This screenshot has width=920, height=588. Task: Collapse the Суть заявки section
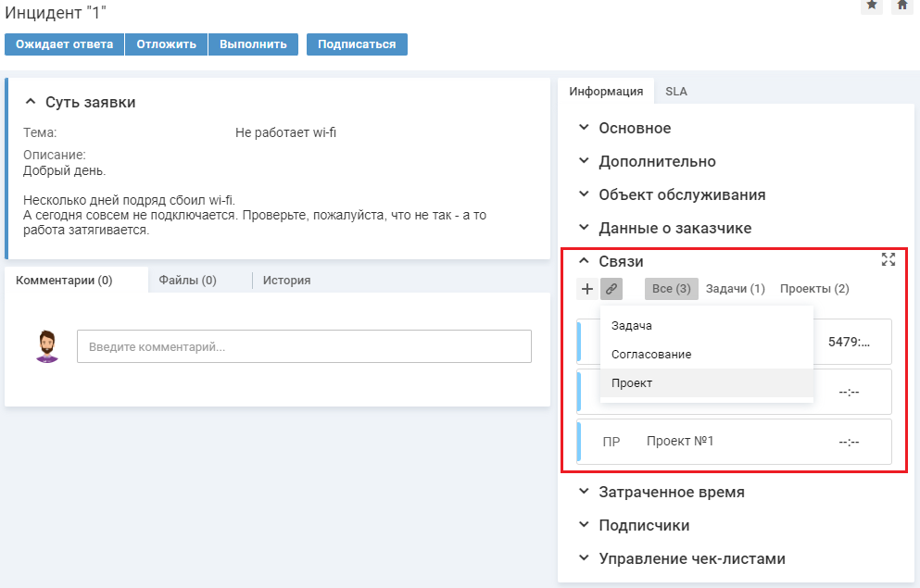point(31,102)
